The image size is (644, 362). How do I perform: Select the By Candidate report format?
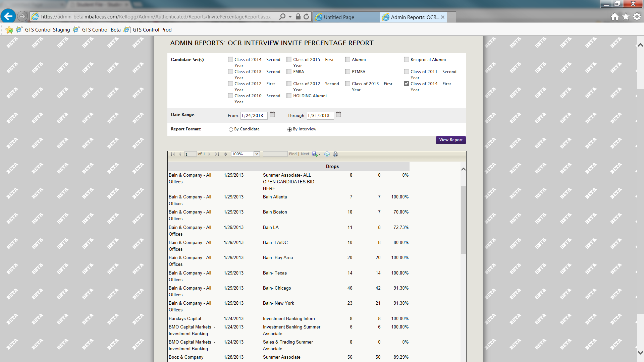231,129
